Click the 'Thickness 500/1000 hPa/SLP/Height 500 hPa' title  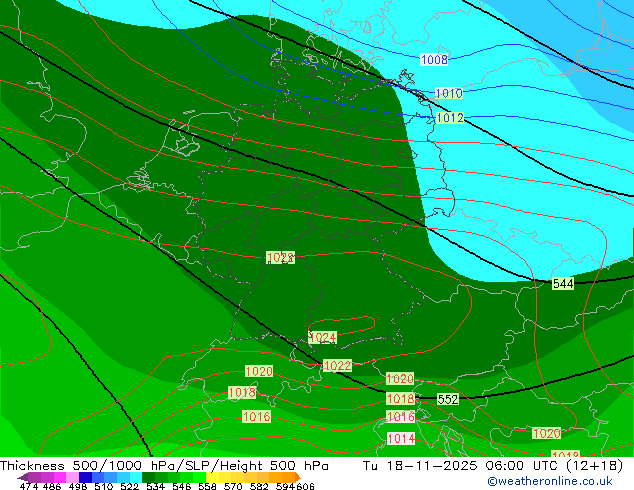[x=164, y=466]
